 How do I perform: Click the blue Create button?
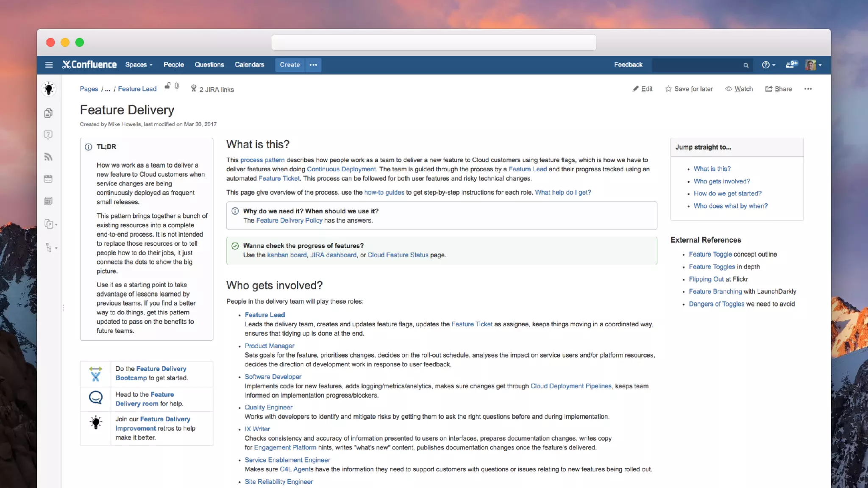pyautogui.click(x=289, y=65)
